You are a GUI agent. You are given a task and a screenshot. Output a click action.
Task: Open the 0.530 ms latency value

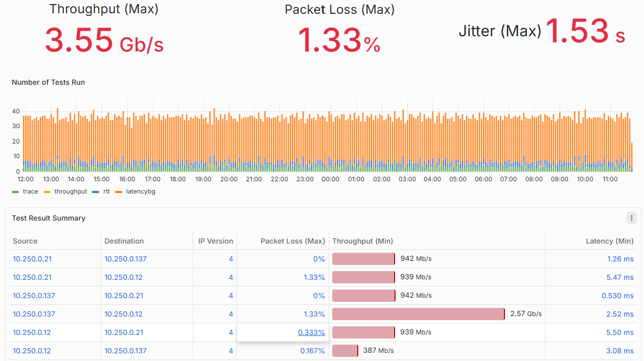tap(618, 296)
